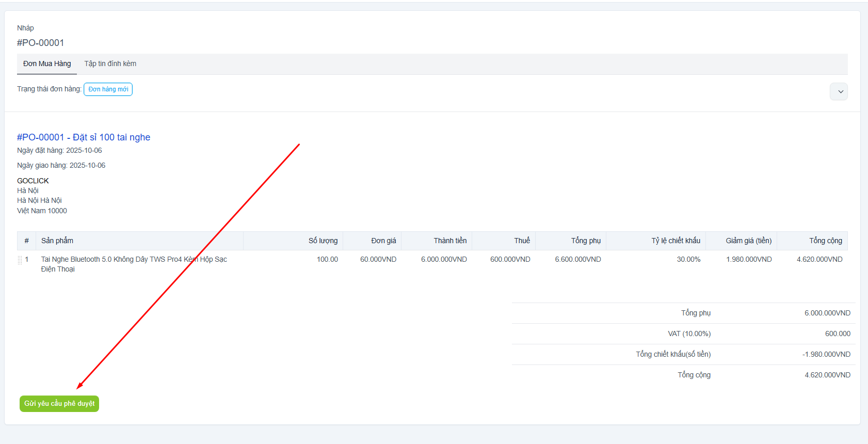Click the 100.00 quantity cell
Image resolution: width=868 pixels, height=444 pixels.
coord(327,260)
